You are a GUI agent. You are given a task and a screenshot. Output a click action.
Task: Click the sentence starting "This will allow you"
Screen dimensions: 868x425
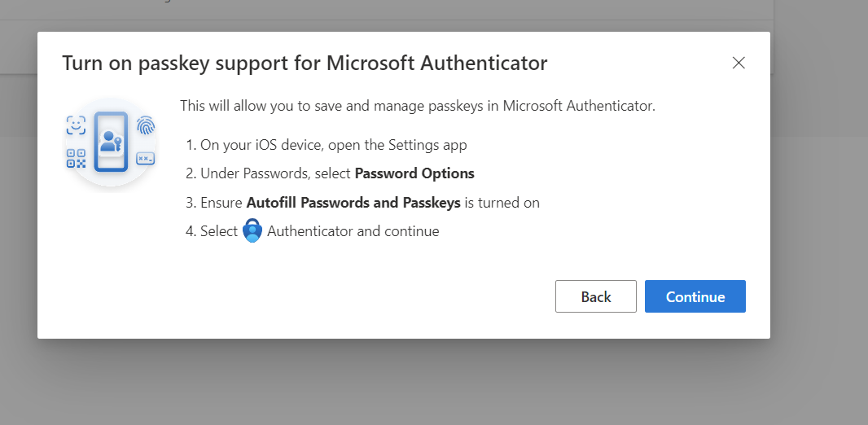417,106
